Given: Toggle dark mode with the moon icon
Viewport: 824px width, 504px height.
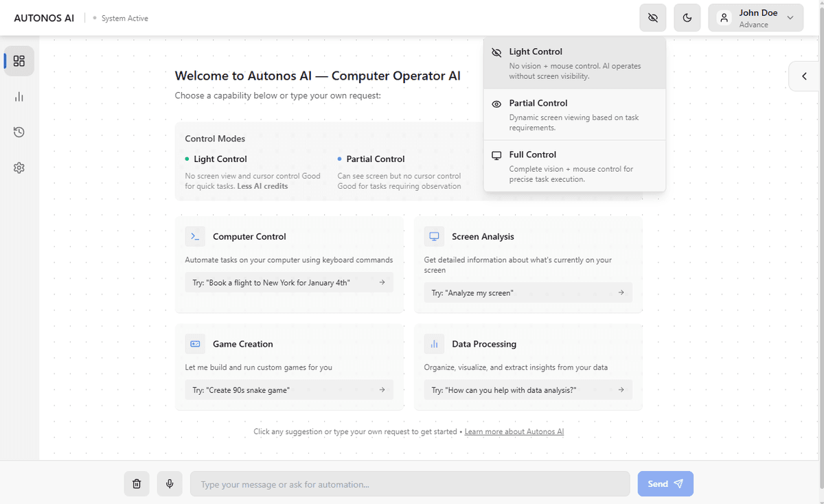Looking at the screenshot, I should (x=687, y=19).
